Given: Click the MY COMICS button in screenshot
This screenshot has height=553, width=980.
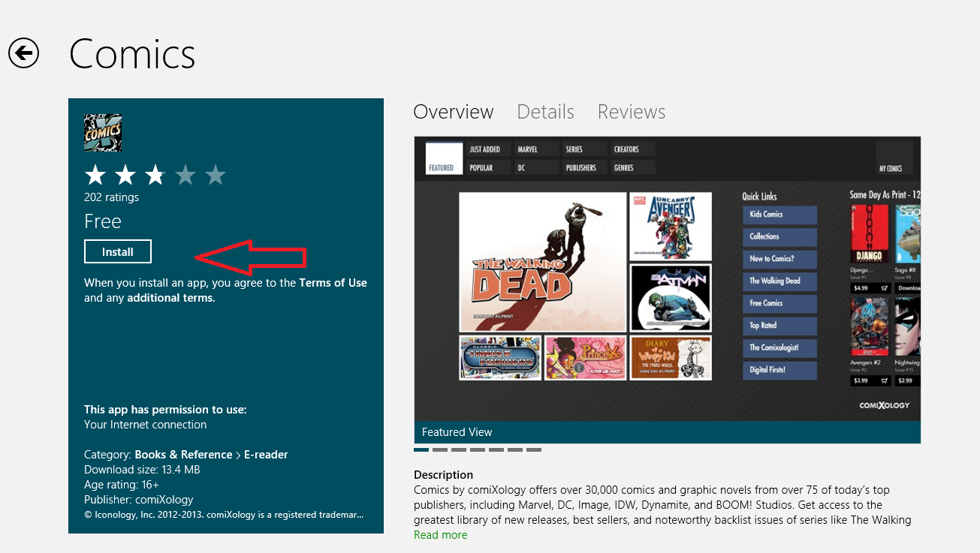Looking at the screenshot, I should [894, 158].
